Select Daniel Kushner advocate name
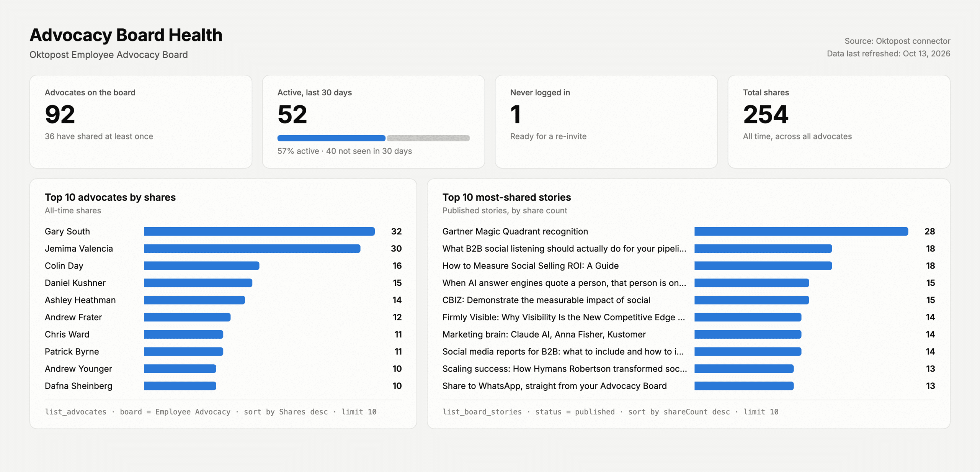 [75, 283]
